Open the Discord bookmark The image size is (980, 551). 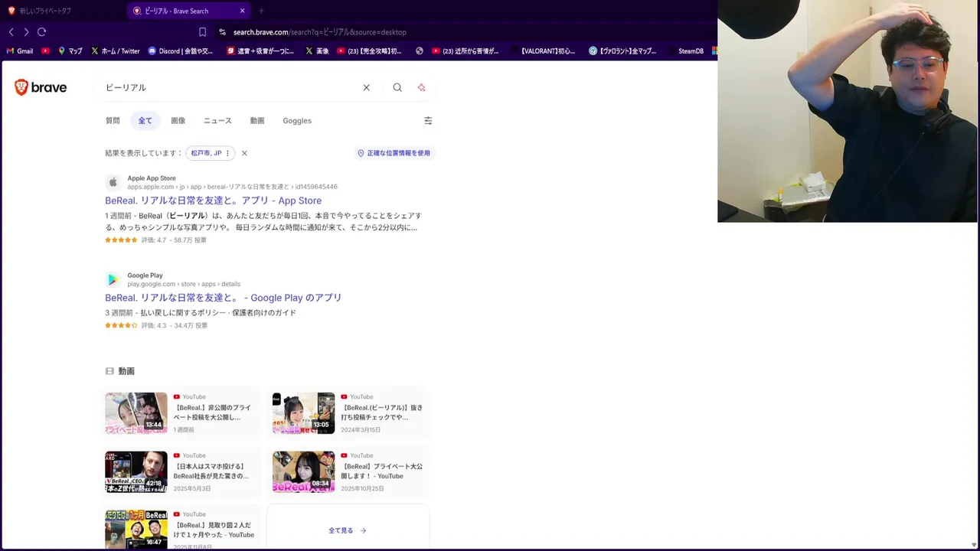181,51
